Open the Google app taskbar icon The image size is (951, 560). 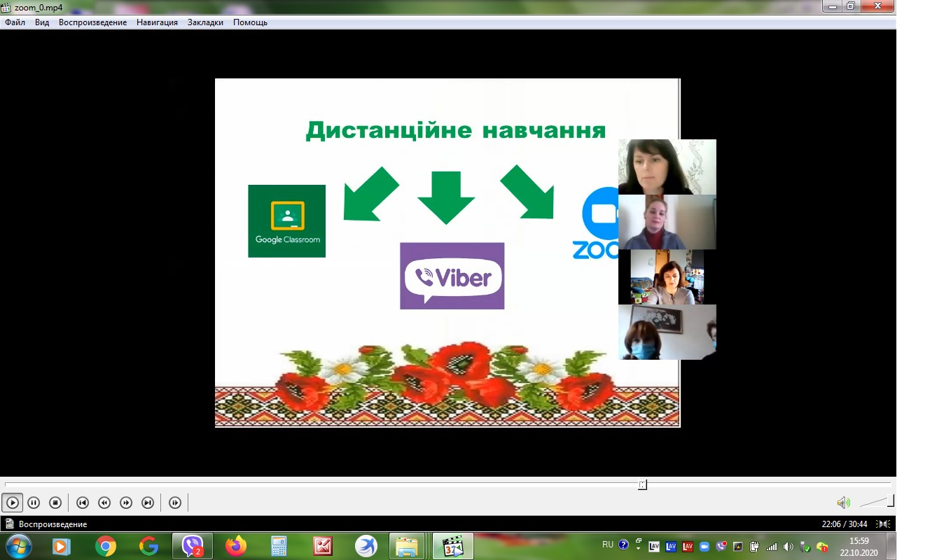tap(148, 546)
